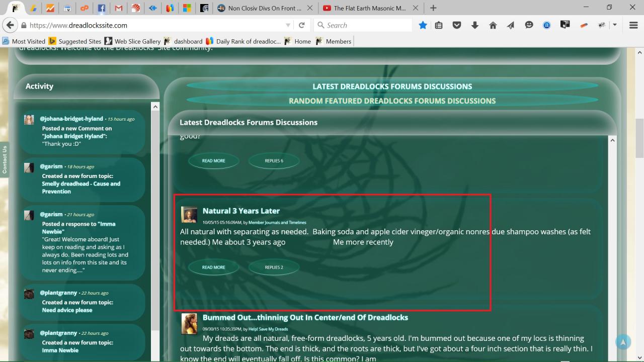Switch to The Flat Earth Masonic tab

point(370,8)
